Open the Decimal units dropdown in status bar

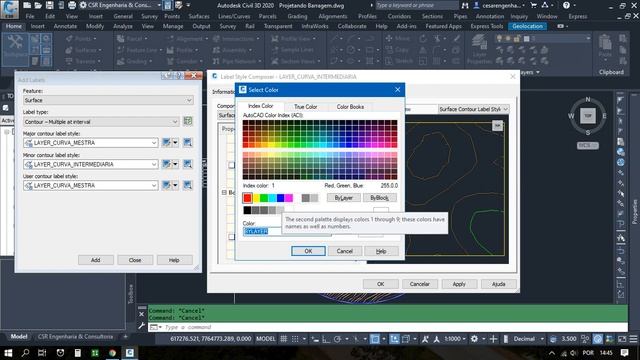pyautogui.click(x=528, y=339)
